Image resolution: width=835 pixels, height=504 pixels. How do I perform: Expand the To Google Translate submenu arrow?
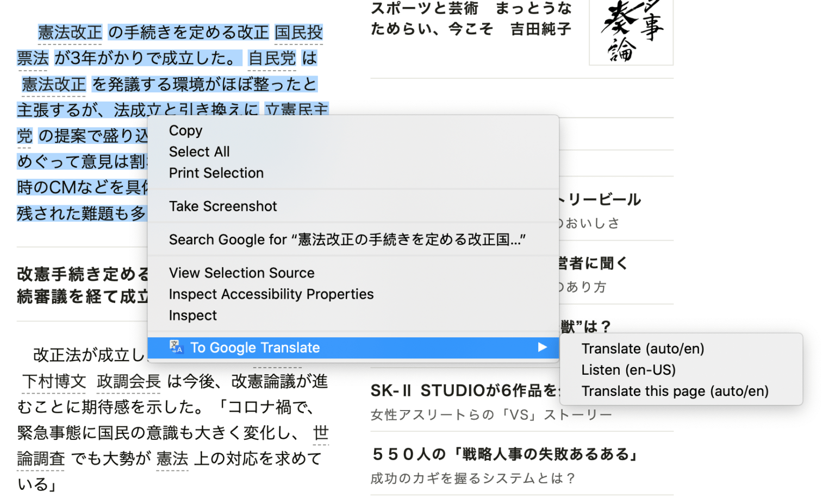coord(542,348)
